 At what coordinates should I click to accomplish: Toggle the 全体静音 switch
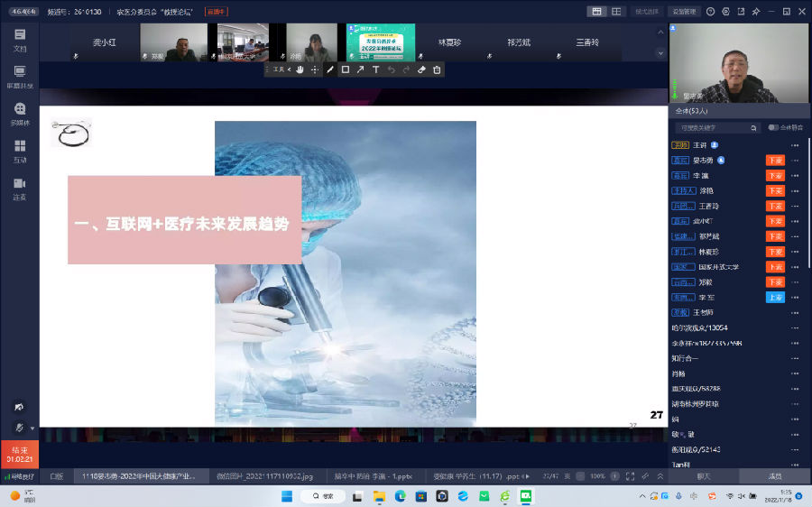773,128
